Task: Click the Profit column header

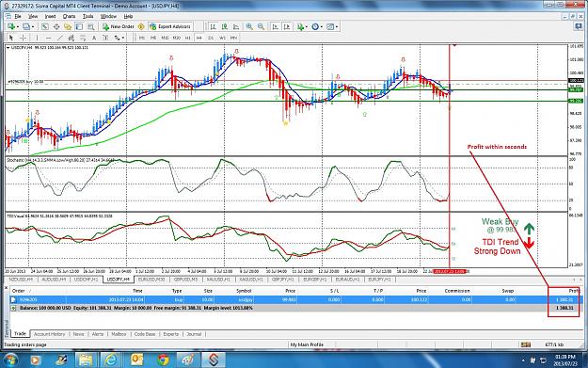Action: click(574, 291)
